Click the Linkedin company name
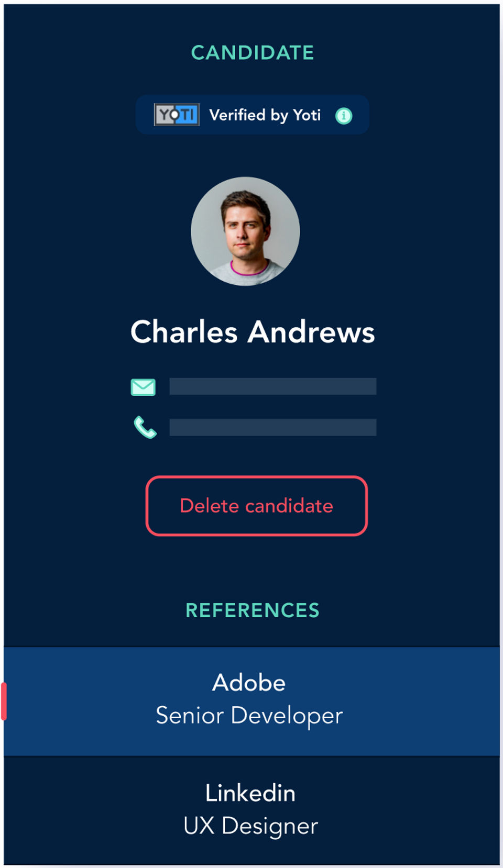This screenshot has width=503, height=868. click(x=250, y=793)
